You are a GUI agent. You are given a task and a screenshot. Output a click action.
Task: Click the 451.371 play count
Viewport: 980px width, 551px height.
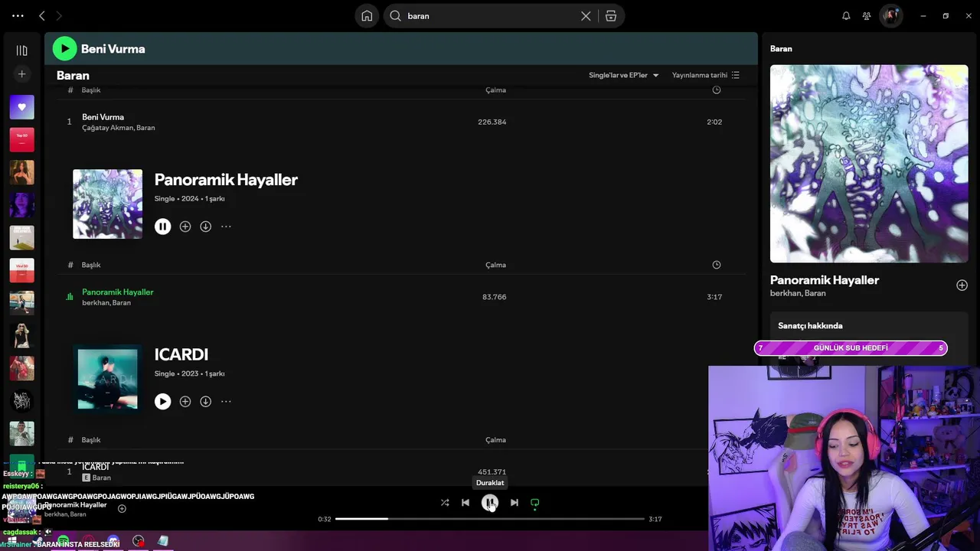click(x=492, y=472)
